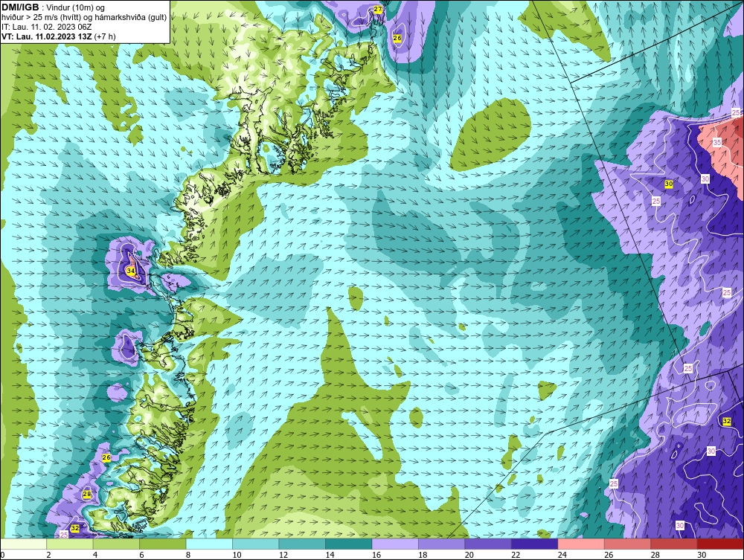Click the '(+7 h)' forecast offset text
This screenshot has width=744, height=560.
click(105, 36)
